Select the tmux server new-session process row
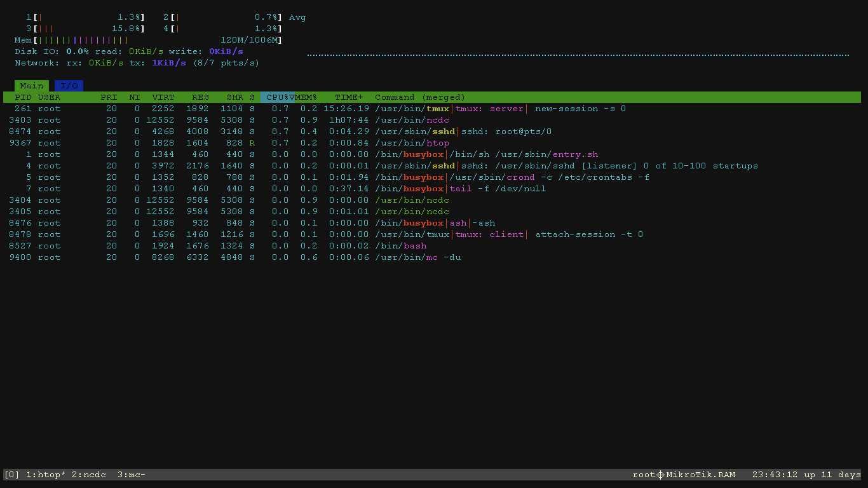Screen dimensions: 868x488 432,109
